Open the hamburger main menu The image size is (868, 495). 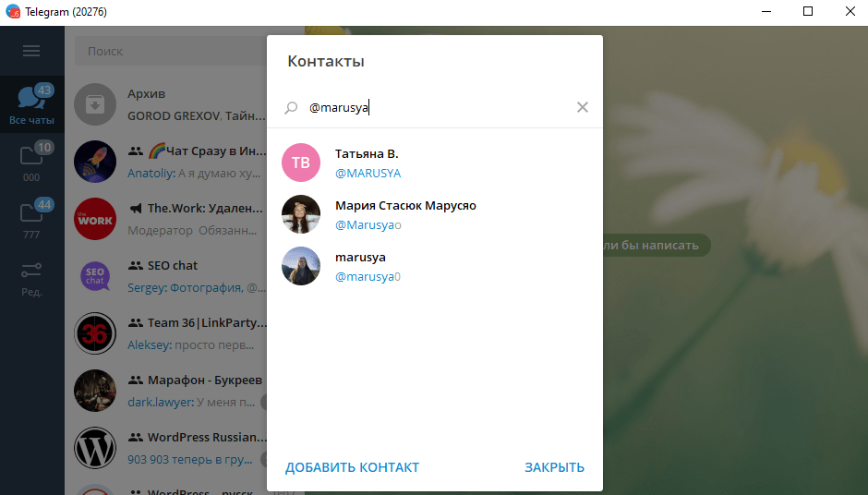[31, 51]
